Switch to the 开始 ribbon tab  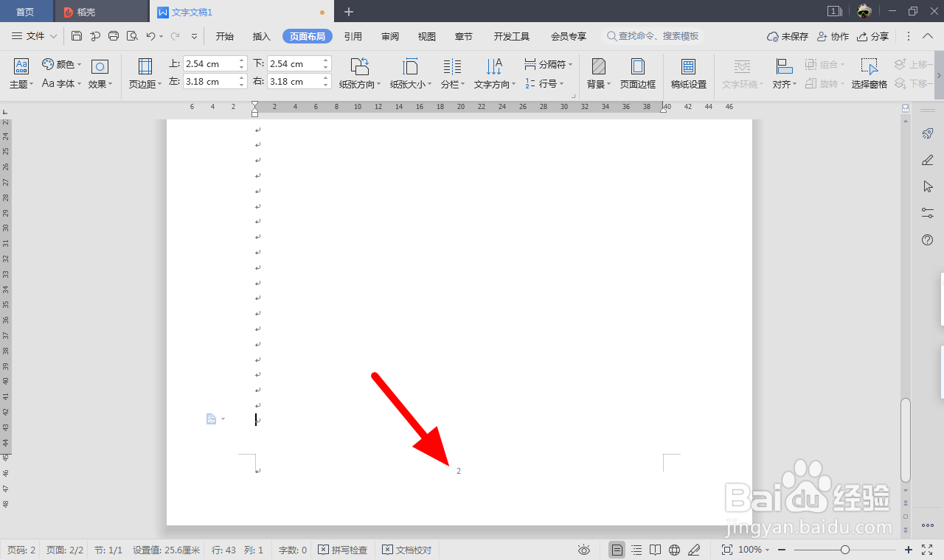225,36
